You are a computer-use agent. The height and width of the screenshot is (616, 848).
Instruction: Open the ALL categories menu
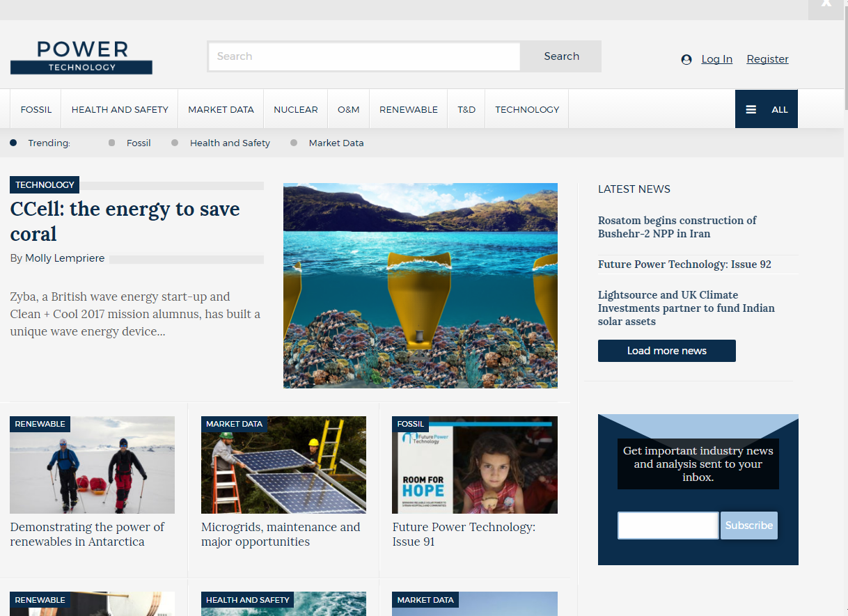(779, 109)
